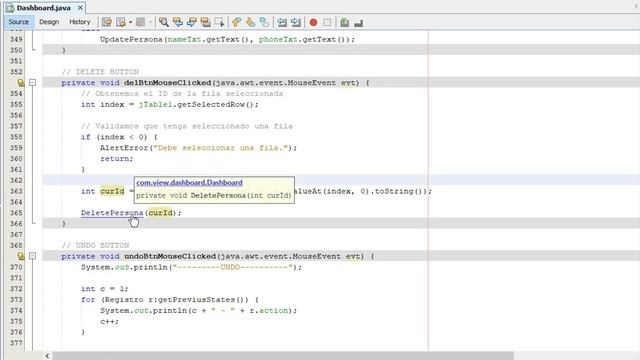Image resolution: width=640 pixels, height=360 pixels.
Task: Click r.action on line 374
Action: [268, 311]
